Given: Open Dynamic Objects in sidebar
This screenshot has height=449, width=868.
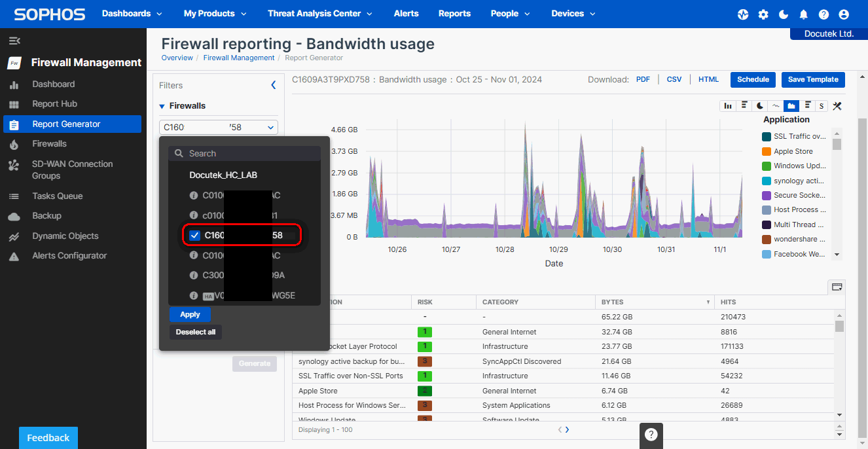Looking at the screenshot, I should tap(65, 236).
